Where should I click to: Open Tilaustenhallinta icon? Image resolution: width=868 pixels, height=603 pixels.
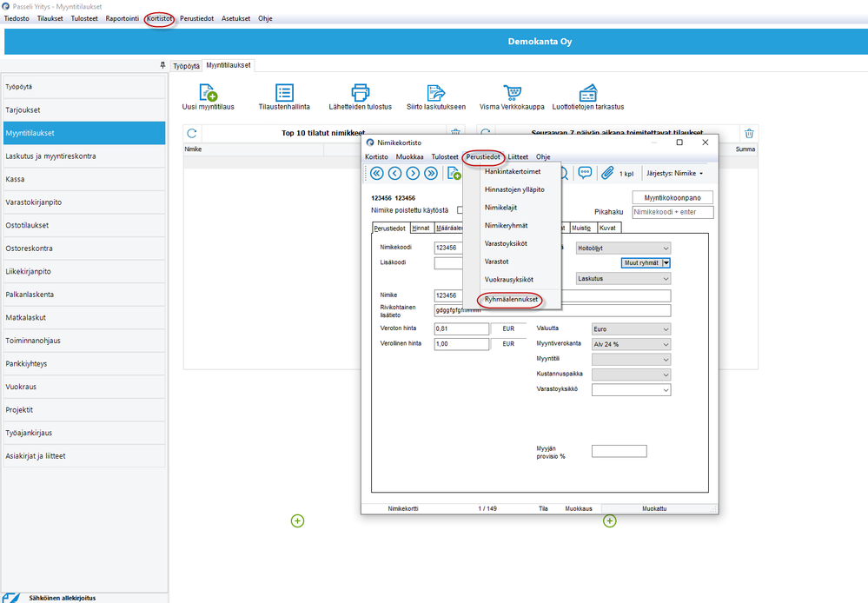point(284,92)
